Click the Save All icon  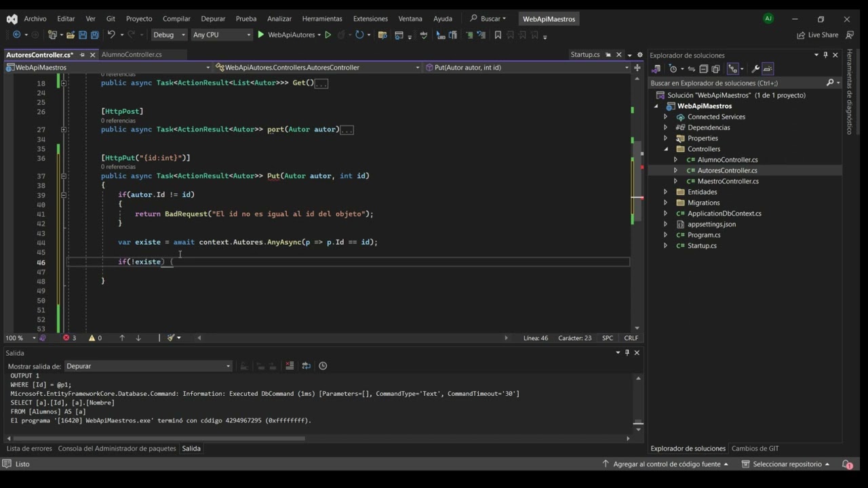(95, 35)
